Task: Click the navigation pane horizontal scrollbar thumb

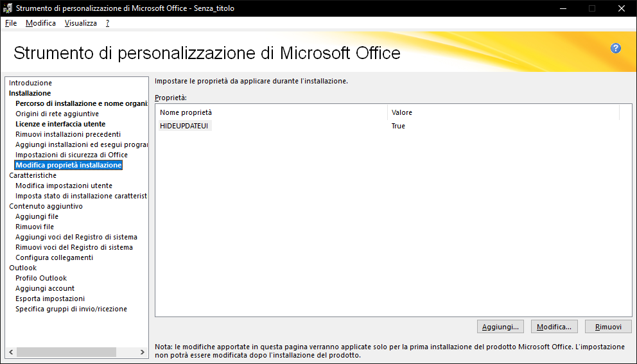Action: click(x=66, y=352)
